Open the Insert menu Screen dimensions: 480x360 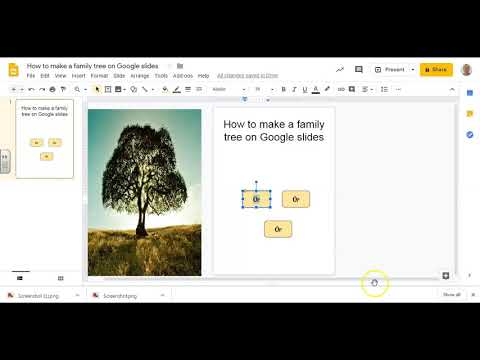(79, 76)
